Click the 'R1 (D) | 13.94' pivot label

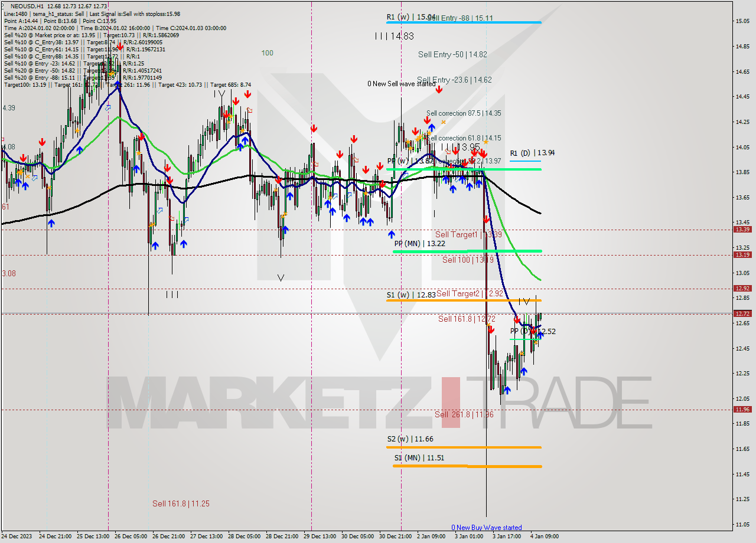(x=532, y=153)
